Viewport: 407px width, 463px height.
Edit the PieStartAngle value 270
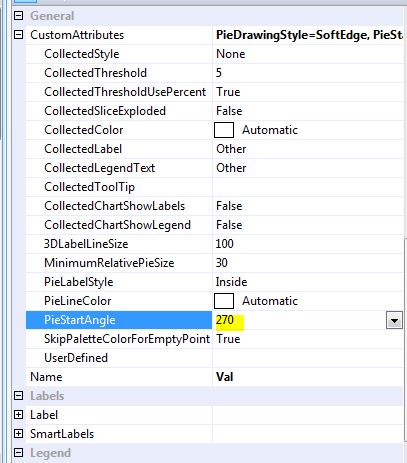pyautogui.click(x=225, y=320)
